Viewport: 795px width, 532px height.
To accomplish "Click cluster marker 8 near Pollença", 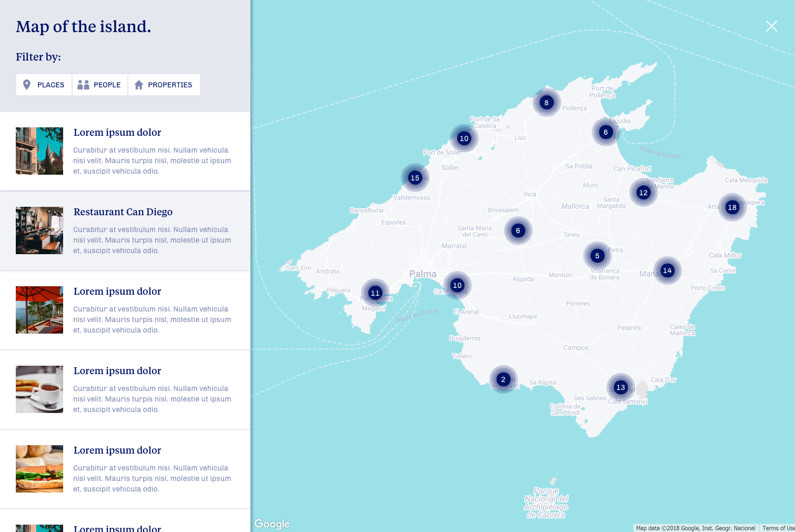I will tap(546, 103).
